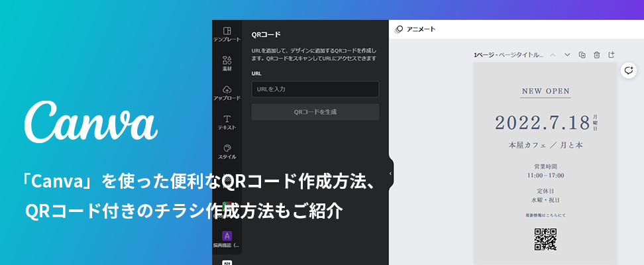This screenshot has width=644, height=265.
Task: Click the URLを入力 input field
Action: [x=315, y=89]
